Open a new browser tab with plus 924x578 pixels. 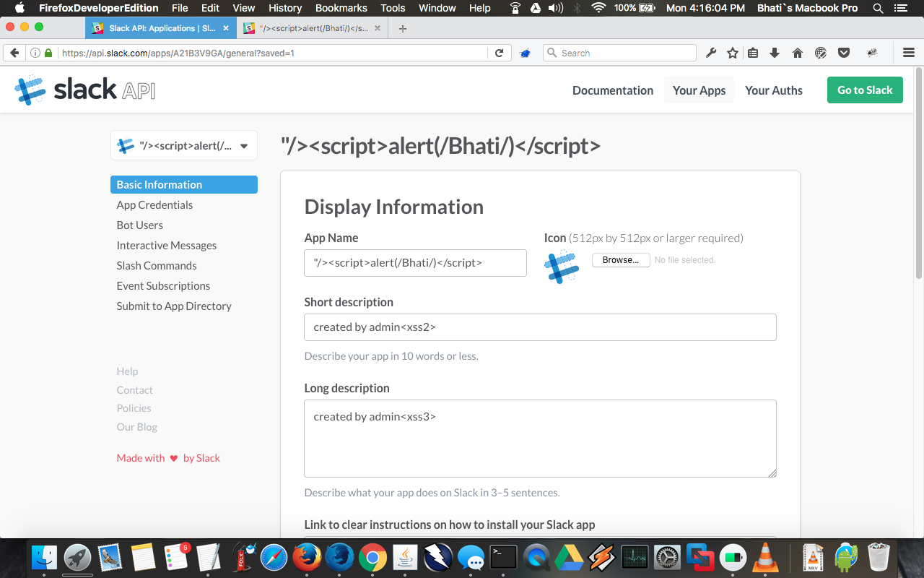pyautogui.click(x=403, y=28)
